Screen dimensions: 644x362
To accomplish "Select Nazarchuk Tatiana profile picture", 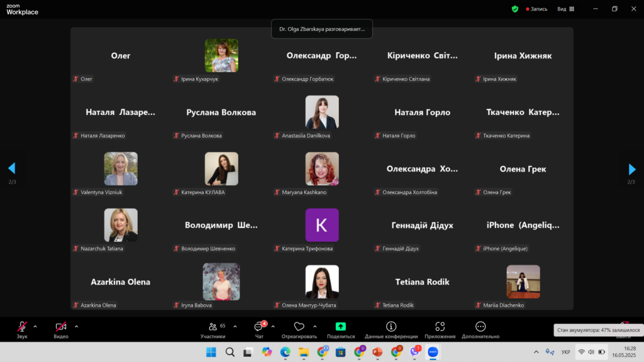I will (x=121, y=225).
